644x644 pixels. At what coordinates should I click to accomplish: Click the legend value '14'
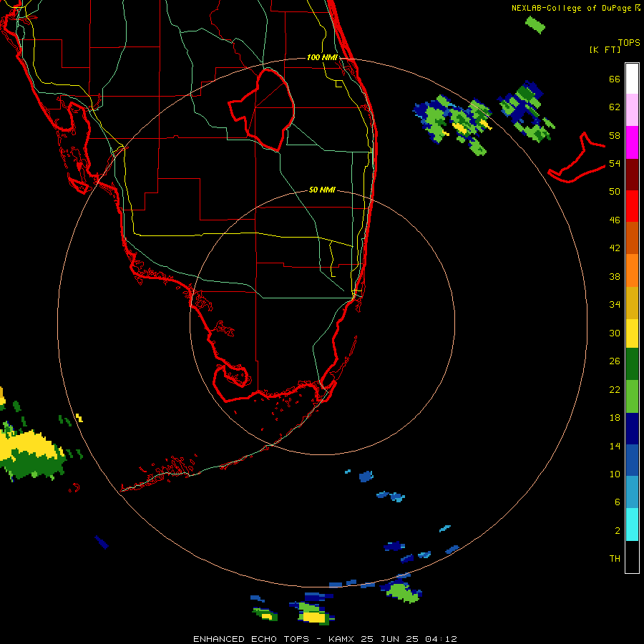(615, 446)
